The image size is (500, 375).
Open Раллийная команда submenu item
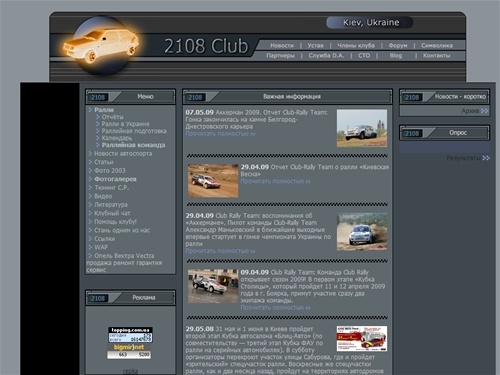(x=133, y=145)
